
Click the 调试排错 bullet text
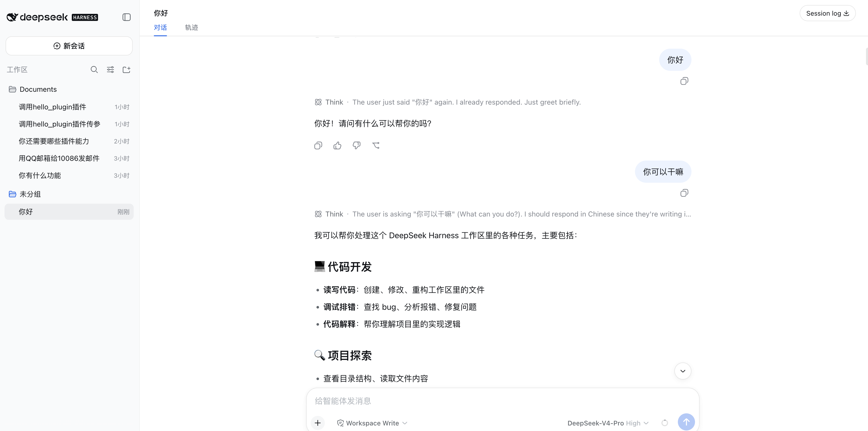point(400,307)
